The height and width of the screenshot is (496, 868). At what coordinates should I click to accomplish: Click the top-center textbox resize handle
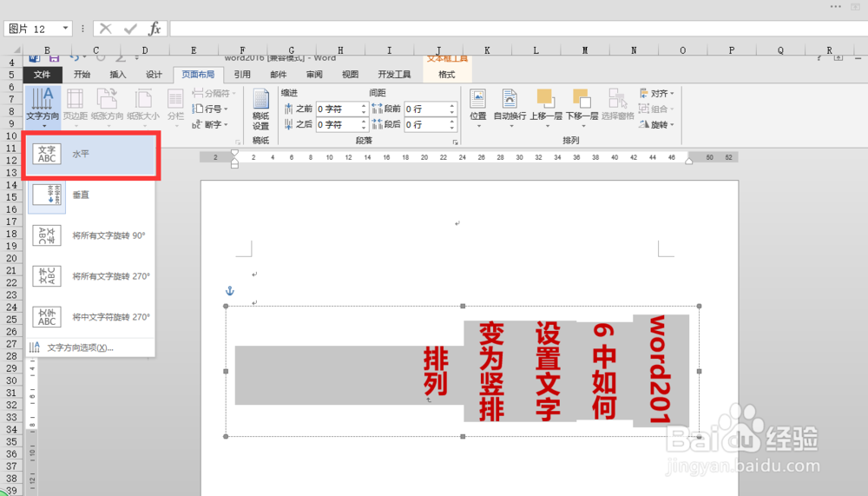pyautogui.click(x=463, y=306)
